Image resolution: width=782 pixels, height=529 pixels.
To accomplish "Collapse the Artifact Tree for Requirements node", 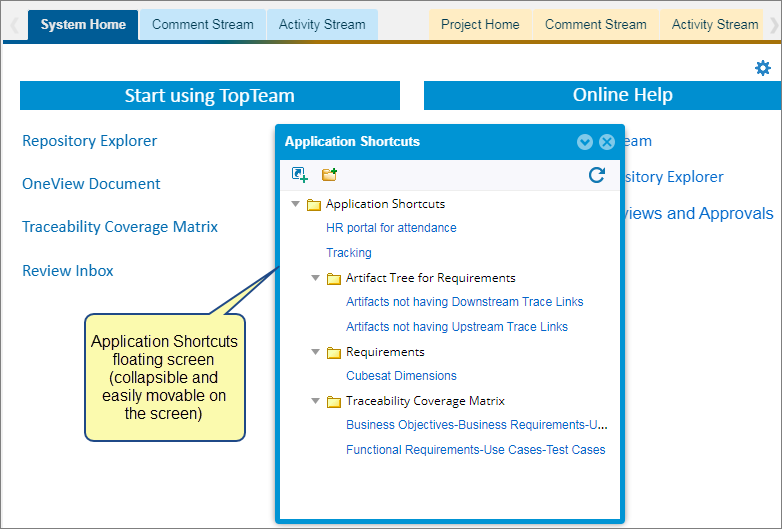I will (x=315, y=278).
